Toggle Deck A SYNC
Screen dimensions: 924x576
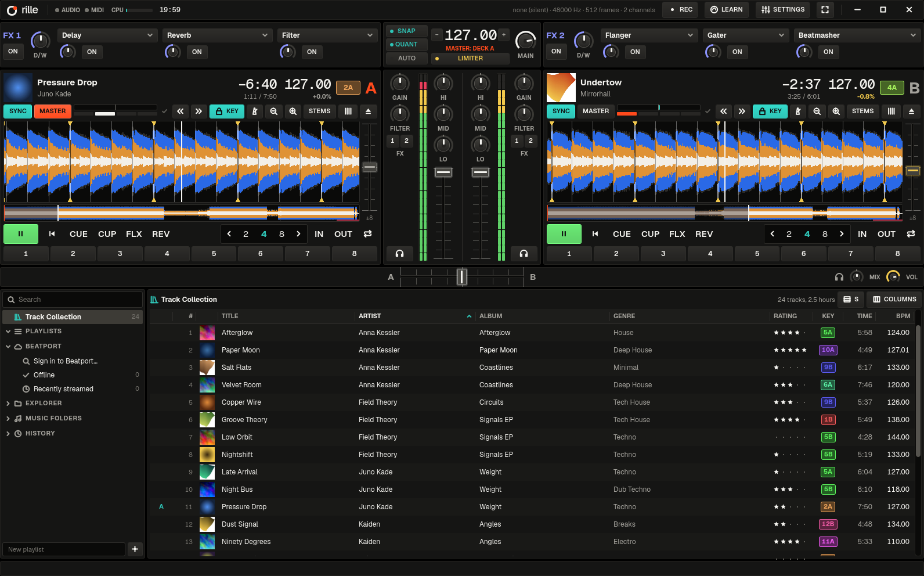point(18,111)
